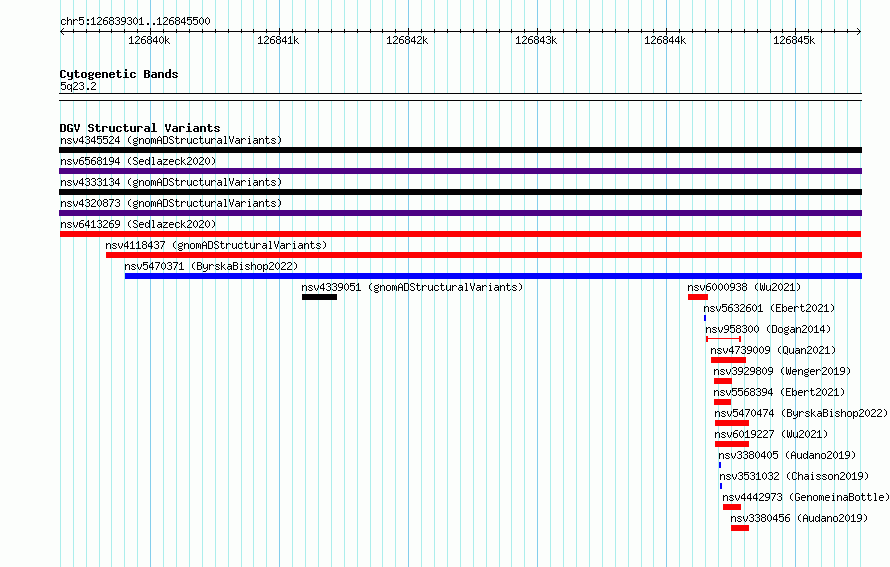890x567 pixels.
Task: Click the tiny blue mark under nsv5632601
Action: click(x=705, y=318)
